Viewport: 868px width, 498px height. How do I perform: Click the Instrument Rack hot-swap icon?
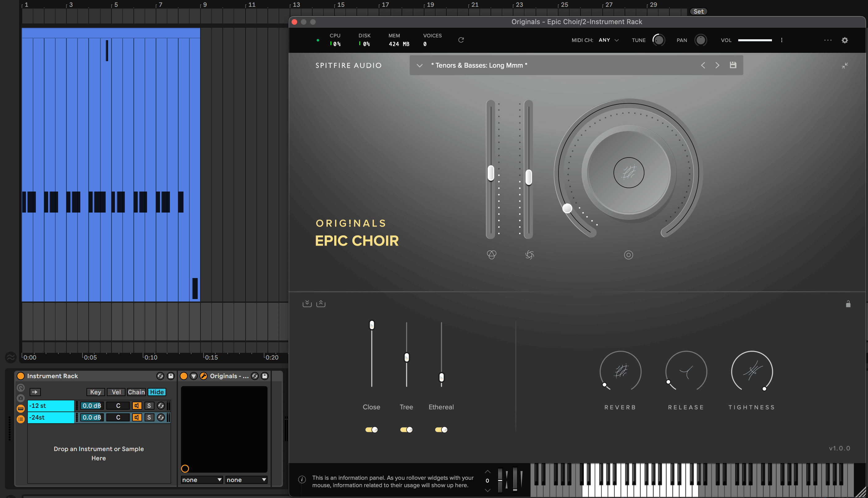(160, 376)
